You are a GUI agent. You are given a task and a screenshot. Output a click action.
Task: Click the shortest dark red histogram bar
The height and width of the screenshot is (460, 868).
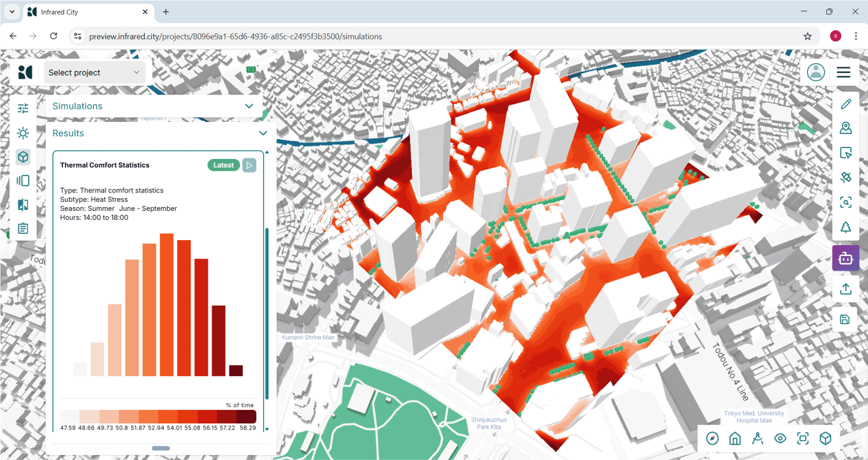[236, 370]
